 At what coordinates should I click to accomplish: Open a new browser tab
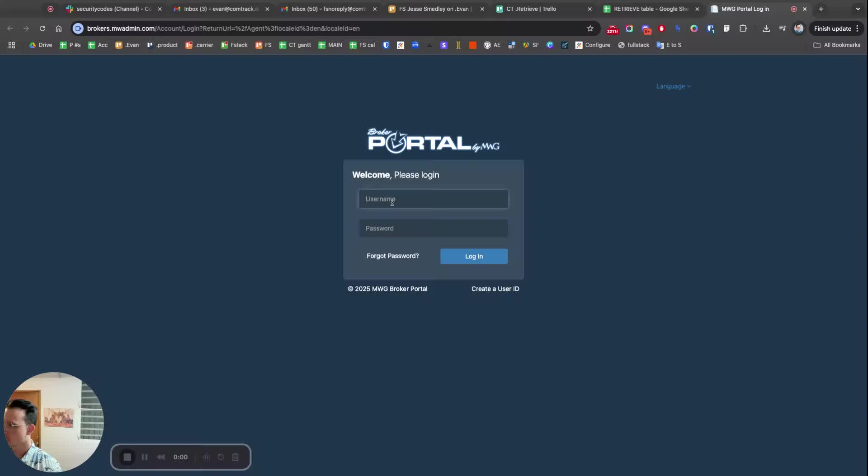click(821, 9)
